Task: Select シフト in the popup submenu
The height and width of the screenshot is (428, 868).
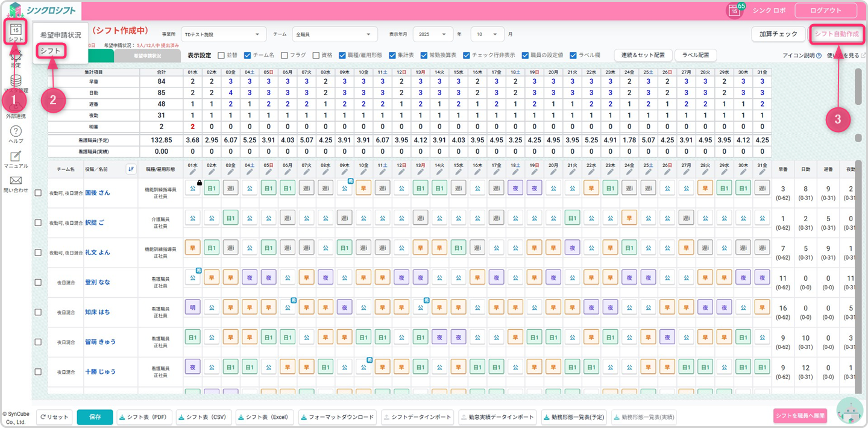Action: [51, 51]
